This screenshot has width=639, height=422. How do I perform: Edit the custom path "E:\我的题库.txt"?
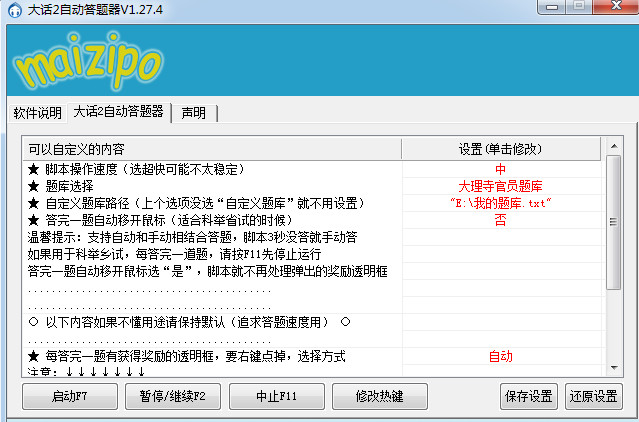click(x=500, y=203)
